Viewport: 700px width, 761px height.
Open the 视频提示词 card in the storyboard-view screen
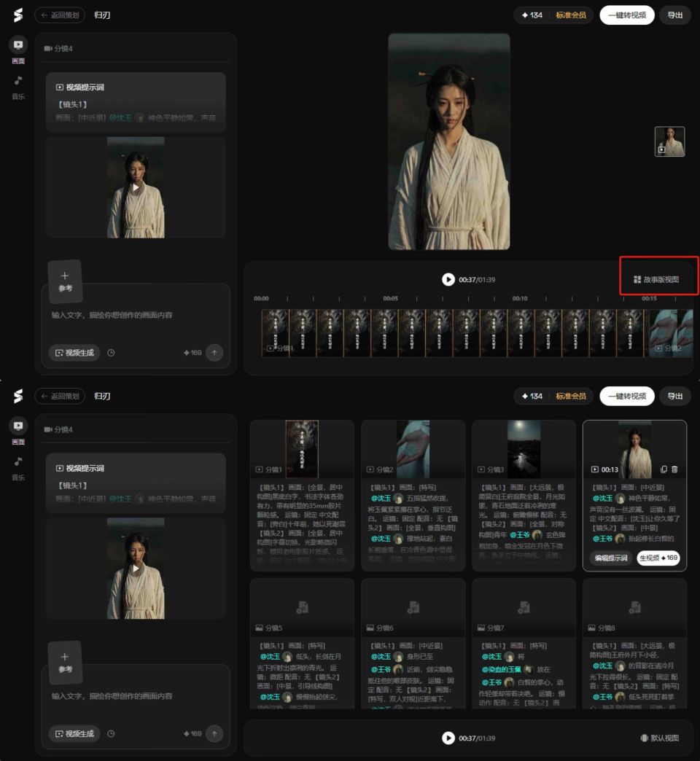pos(136,483)
